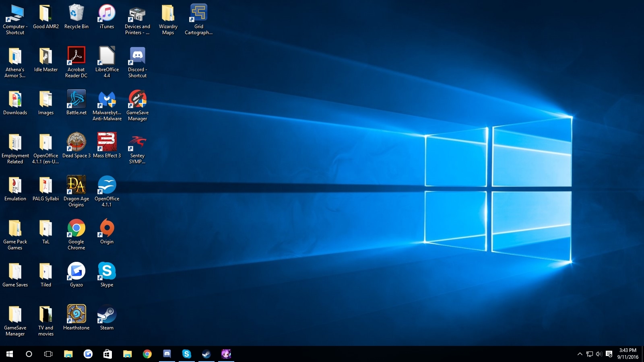The height and width of the screenshot is (362, 644).
Task: Open the Windows Start menu
Action: point(10,354)
